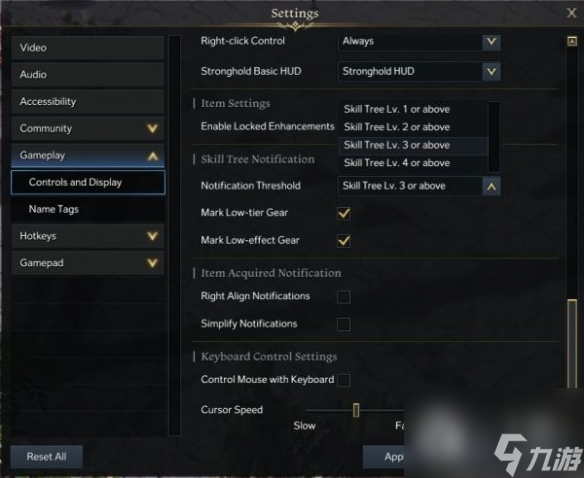
Task: Collapse the Notification Threshold dropdown arrow
Action: click(491, 186)
